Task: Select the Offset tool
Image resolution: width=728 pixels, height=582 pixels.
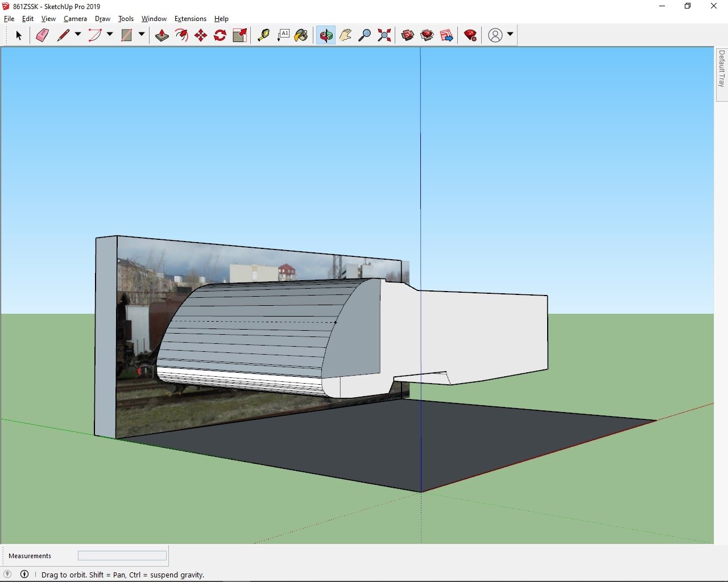Action: [x=181, y=35]
